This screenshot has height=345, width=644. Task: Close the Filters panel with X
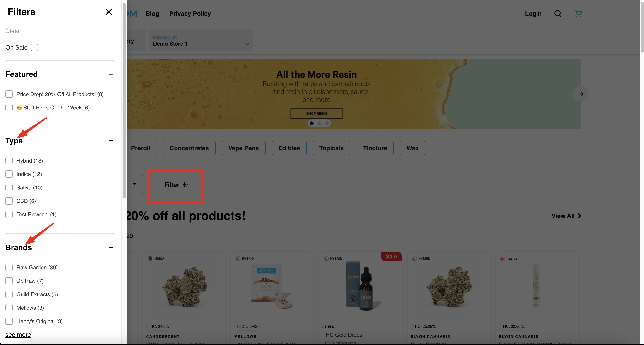108,12
